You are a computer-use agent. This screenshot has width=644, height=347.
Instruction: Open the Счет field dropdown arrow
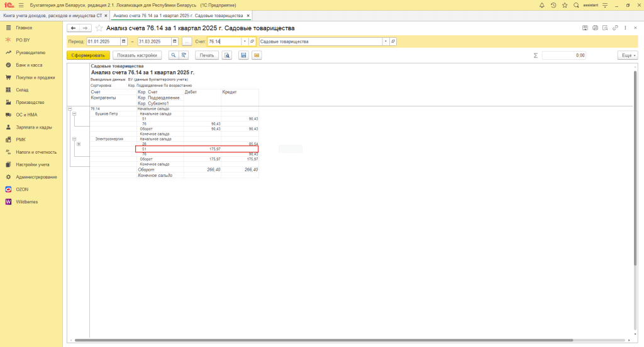[x=245, y=42]
